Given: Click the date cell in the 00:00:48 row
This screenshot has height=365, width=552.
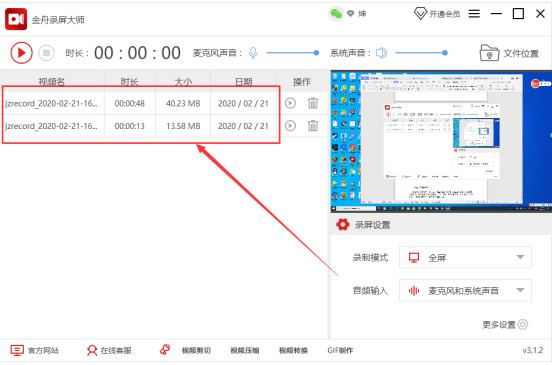Looking at the screenshot, I should [243, 103].
